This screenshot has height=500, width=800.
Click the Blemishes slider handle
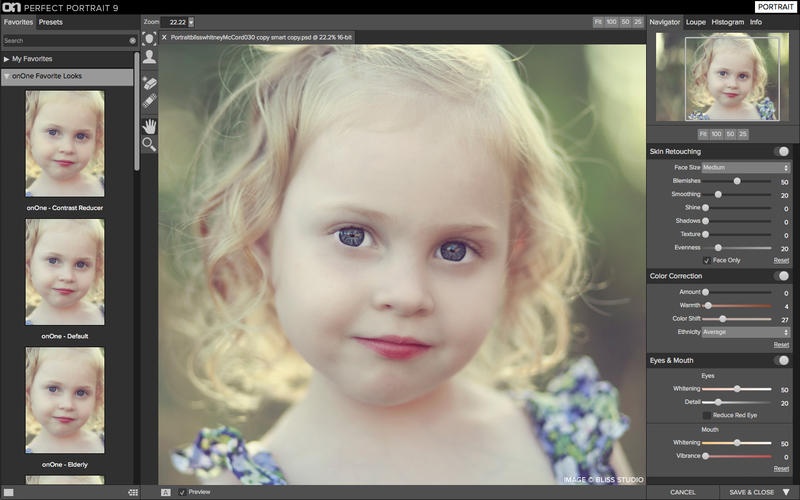737,181
